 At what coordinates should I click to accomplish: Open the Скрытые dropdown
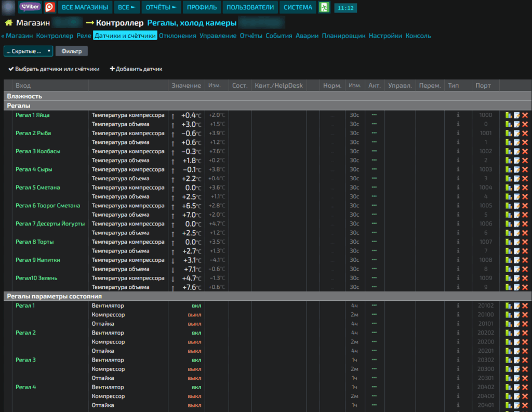(28, 51)
